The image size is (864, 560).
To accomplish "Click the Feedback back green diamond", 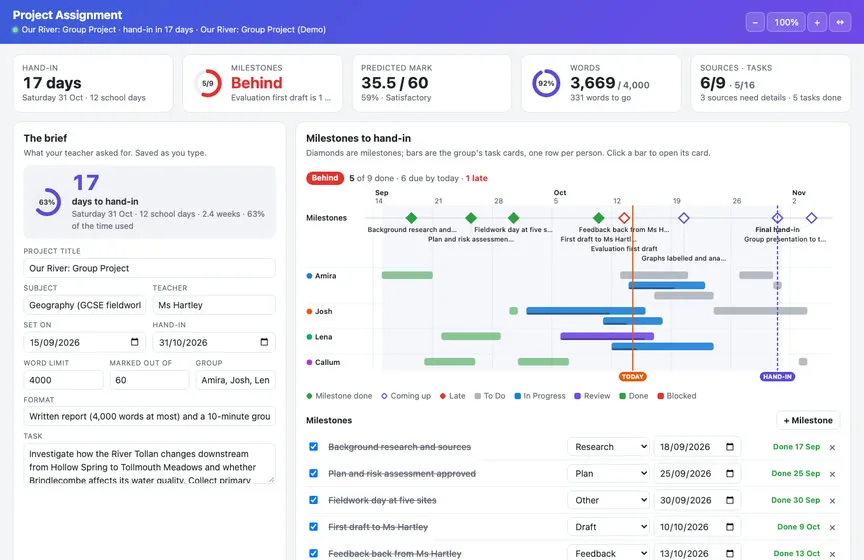I will point(598,218).
